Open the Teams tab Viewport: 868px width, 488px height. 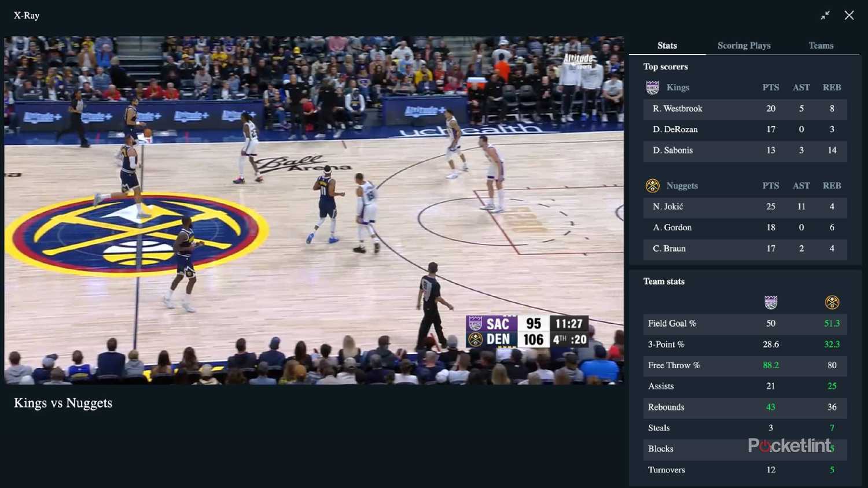pyautogui.click(x=821, y=45)
